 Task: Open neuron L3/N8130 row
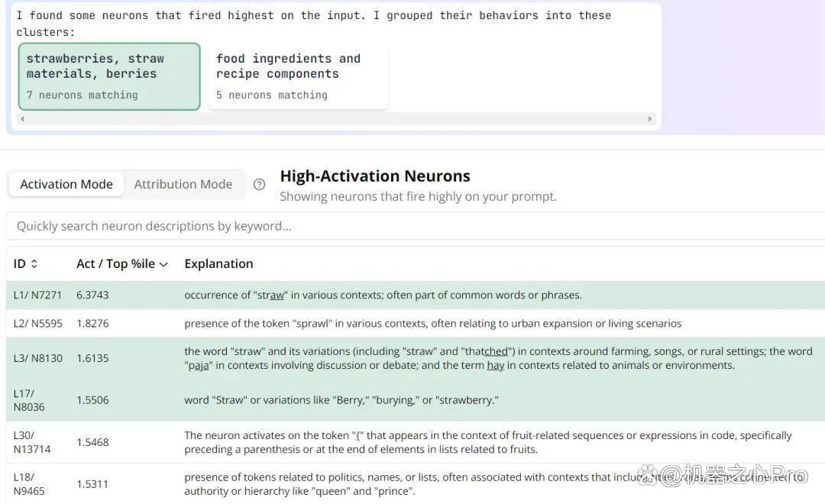tap(416, 358)
